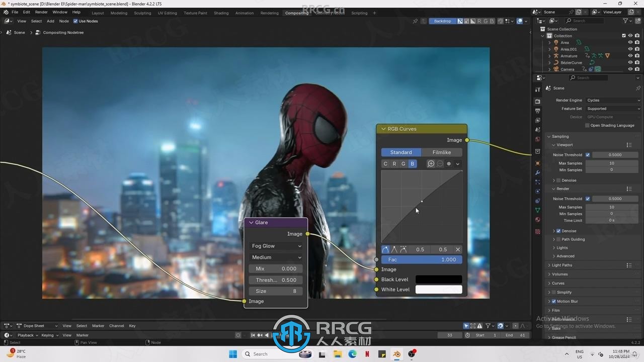
Task: Select the Filmlike tone button
Action: tap(442, 152)
